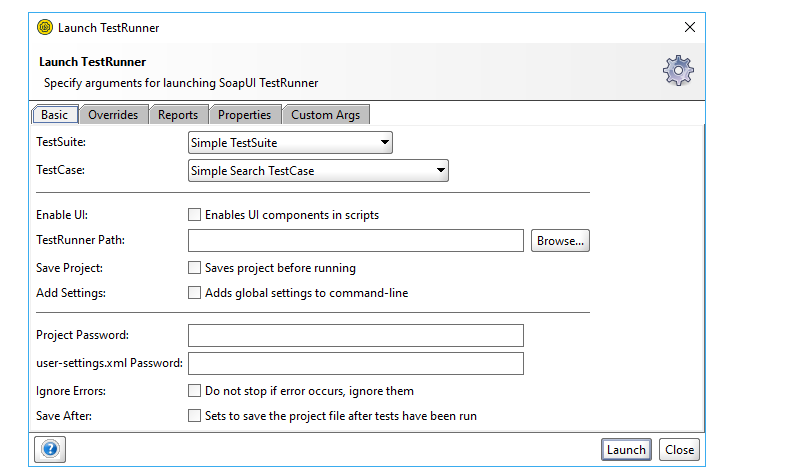Switch to the Overrides tab
The image size is (800, 470).
[113, 115]
